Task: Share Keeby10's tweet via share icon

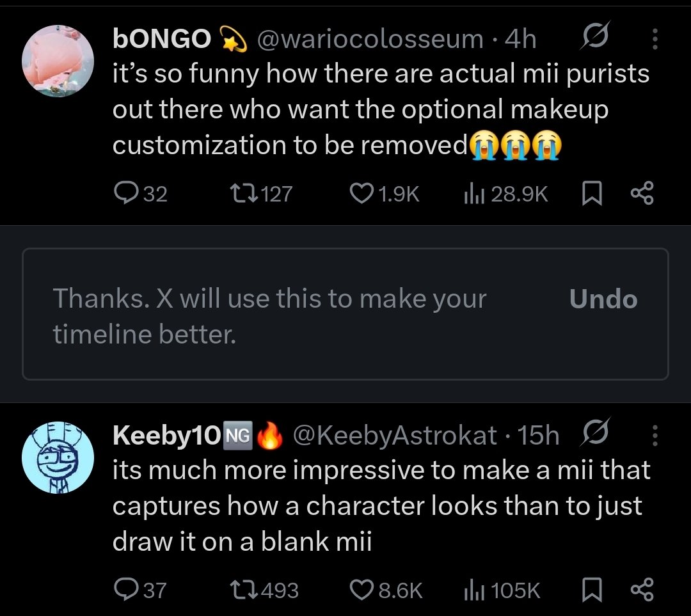Action: click(641, 588)
